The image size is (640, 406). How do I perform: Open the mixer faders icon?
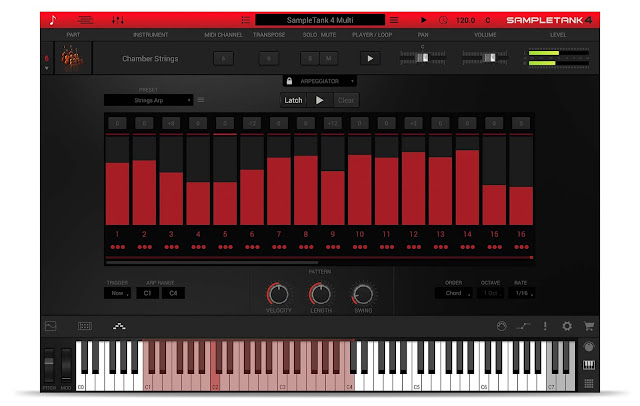click(118, 20)
